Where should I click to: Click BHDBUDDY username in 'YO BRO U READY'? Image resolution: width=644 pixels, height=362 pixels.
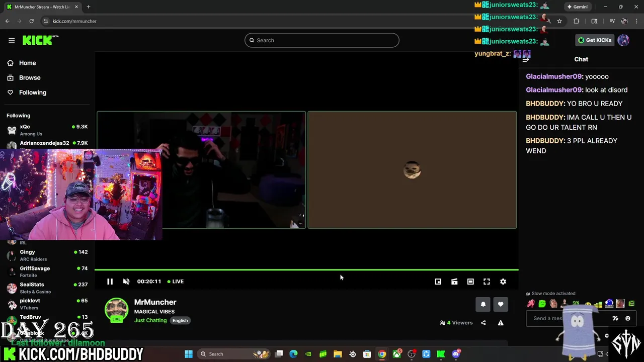(x=545, y=104)
